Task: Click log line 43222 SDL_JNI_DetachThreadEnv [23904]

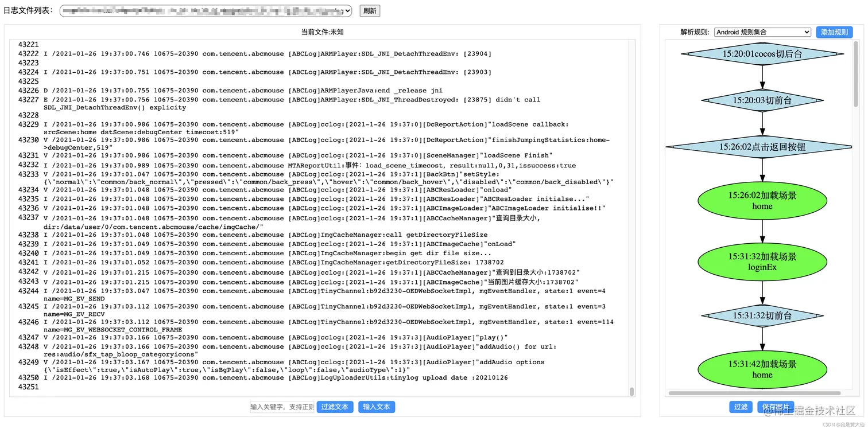Action: coord(268,54)
